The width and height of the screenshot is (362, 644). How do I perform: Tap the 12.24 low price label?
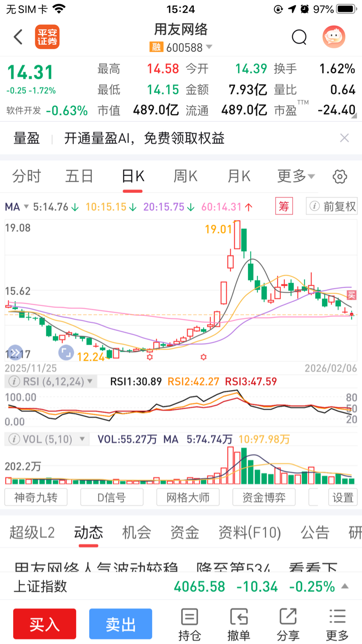tap(91, 357)
